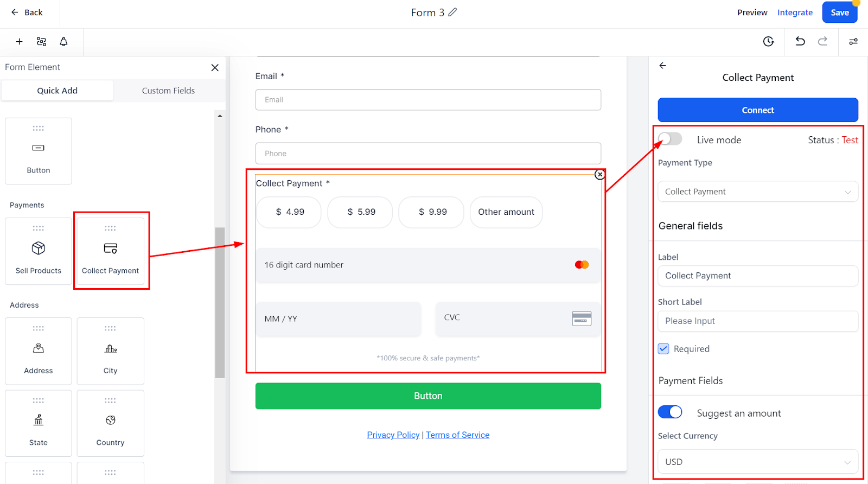
Task: Click the CVC field
Action: click(x=518, y=319)
